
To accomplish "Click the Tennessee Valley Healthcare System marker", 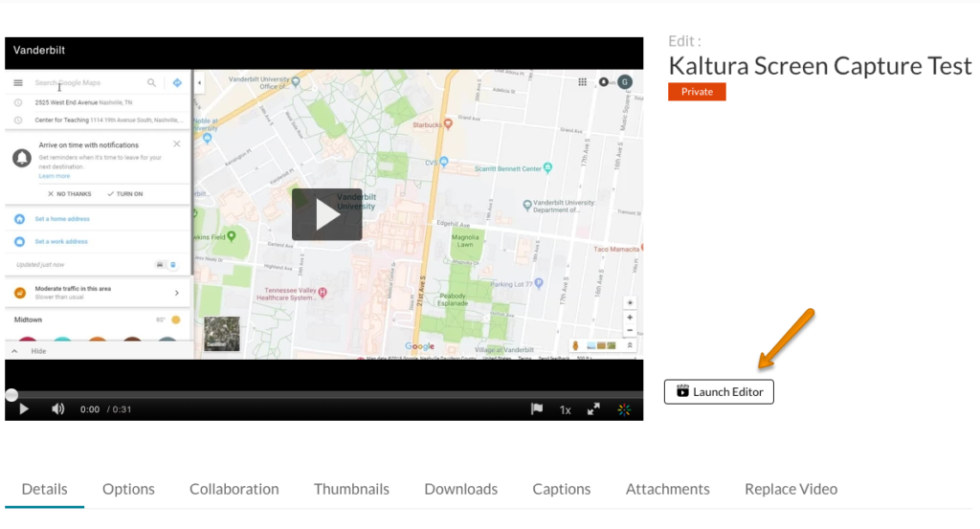I will tap(323, 293).
